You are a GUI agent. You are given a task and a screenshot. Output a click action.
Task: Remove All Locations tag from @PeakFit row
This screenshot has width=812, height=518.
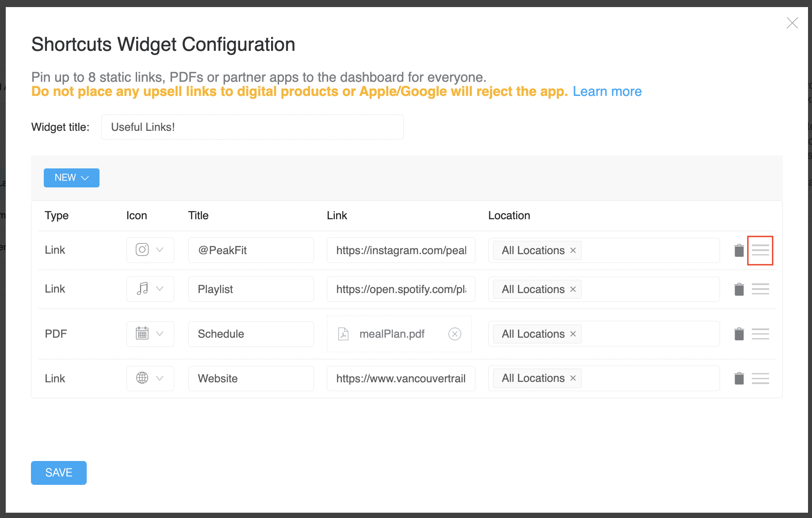[573, 251]
